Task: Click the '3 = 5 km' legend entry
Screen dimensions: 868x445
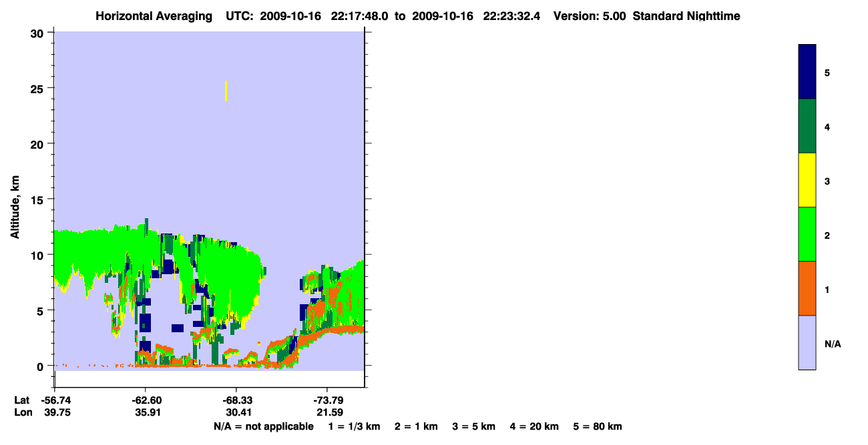Action: click(474, 426)
